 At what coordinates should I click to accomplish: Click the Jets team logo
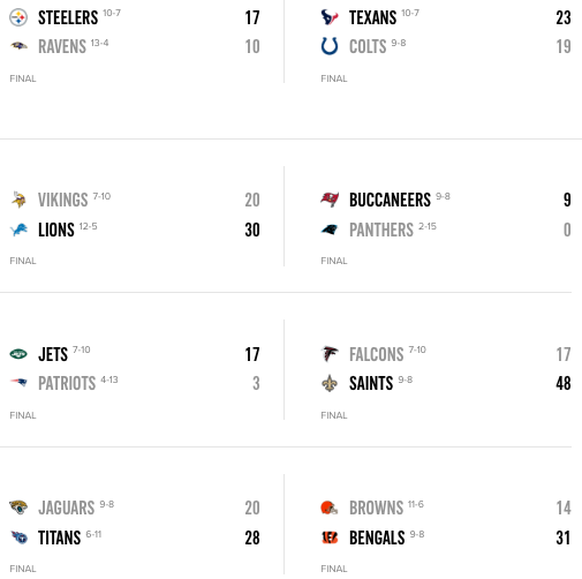pos(18,354)
